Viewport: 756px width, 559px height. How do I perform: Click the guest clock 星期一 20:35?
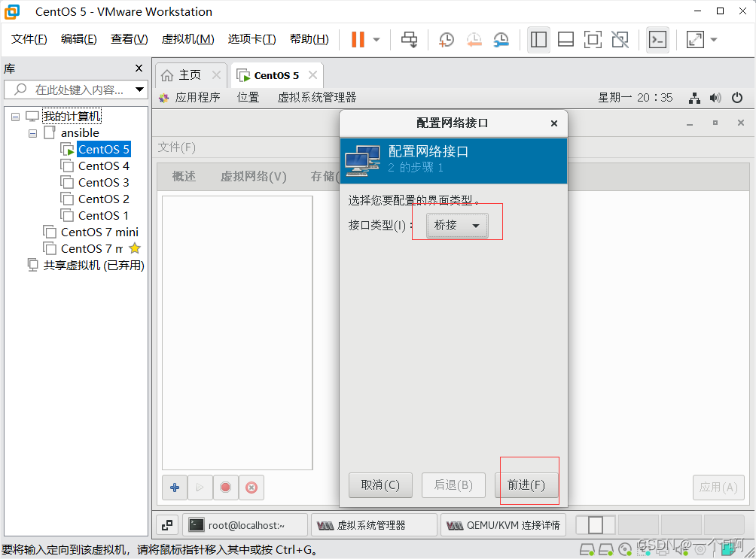coord(635,98)
